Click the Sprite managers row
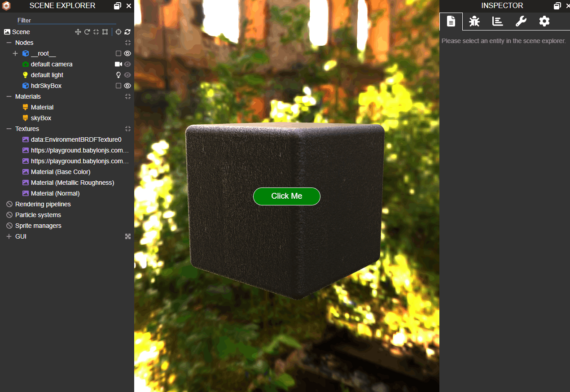The width and height of the screenshot is (570, 392). [38, 226]
